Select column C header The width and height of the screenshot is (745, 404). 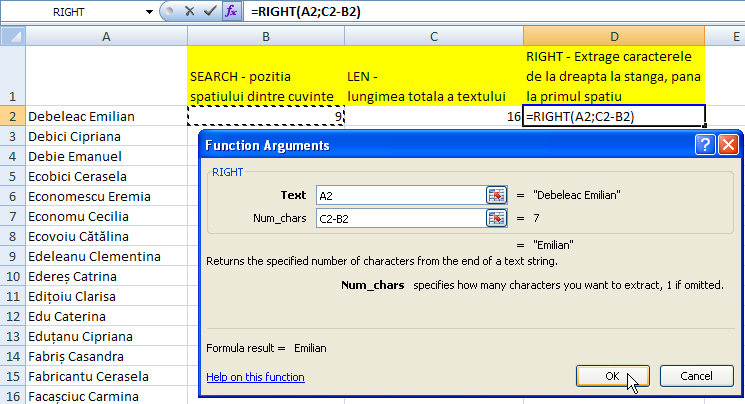(x=434, y=36)
